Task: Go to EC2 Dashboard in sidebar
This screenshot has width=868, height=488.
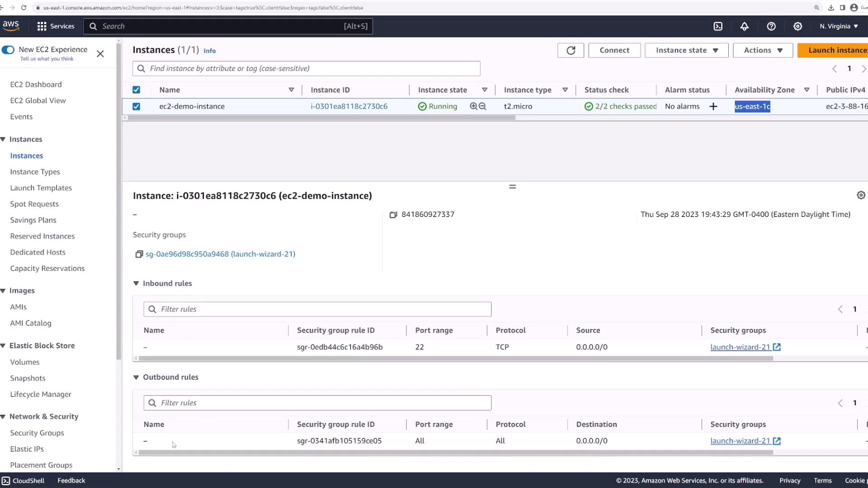Action: click(36, 84)
